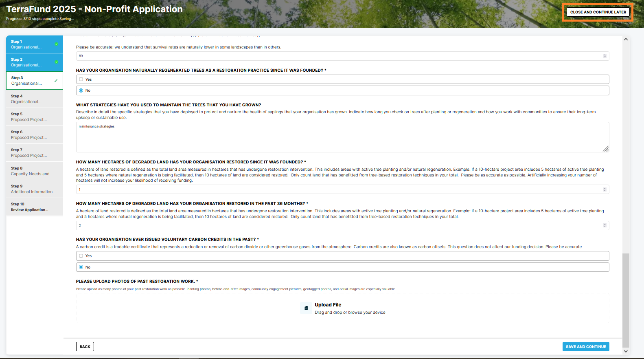This screenshot has width=644, height=359.
Task: Choose Yes for voluntary carbon credits issued
Action: tap(81, 256)
